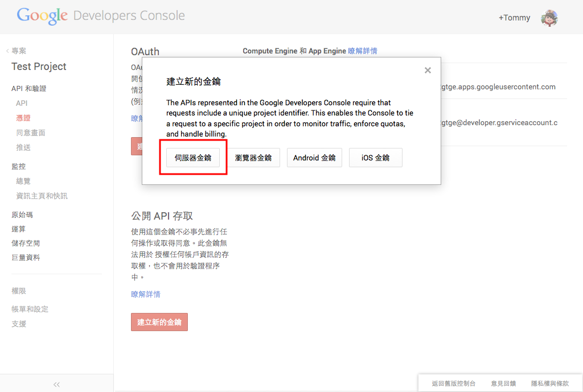
Task: Click the user avatar picture
Action: pos(549,18)
